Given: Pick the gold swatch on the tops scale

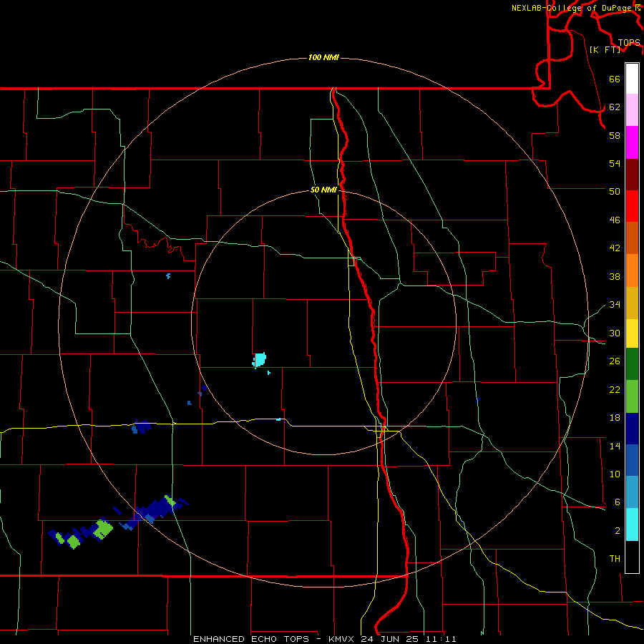Looking at the screenshot, I should (632, 303).
